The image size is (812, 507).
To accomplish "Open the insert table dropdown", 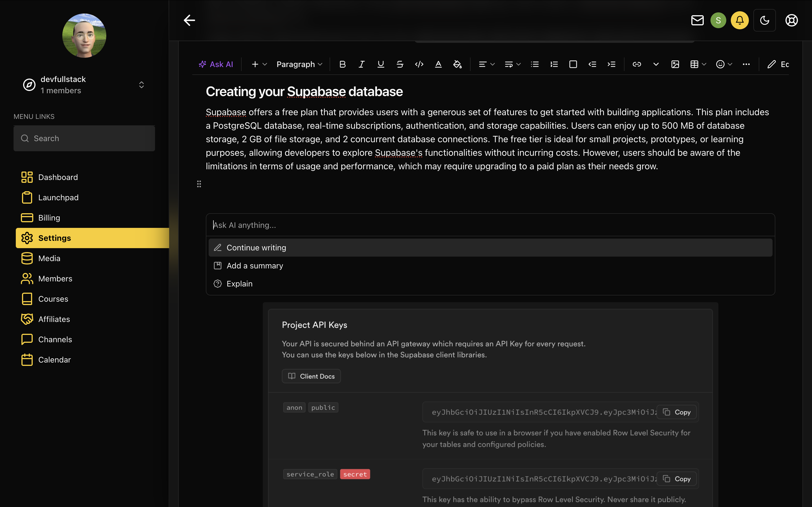I will (x=698, y=65).
